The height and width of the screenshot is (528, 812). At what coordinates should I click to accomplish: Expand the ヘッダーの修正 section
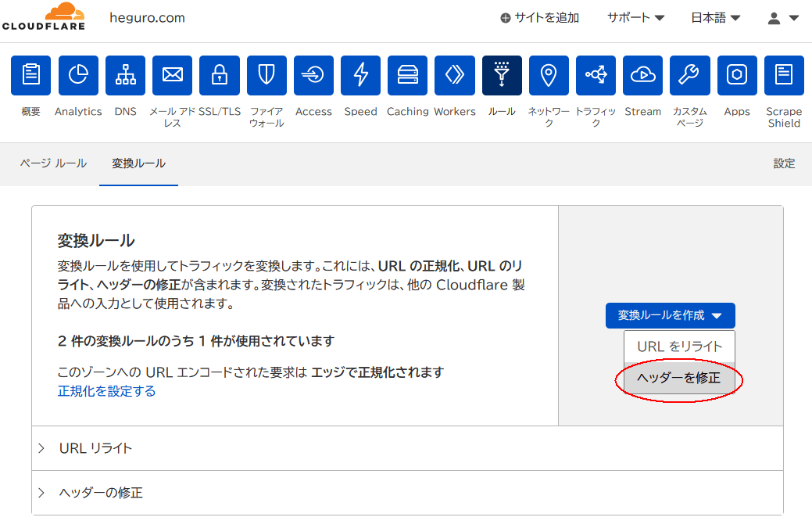tap(407, 493)
